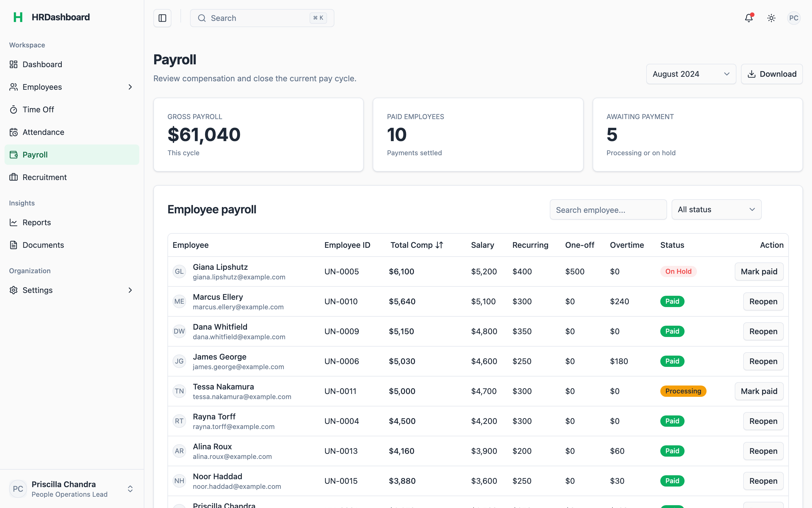The height and width of the screenshot is (508, 812).
Task: Click the Paid Employees card
Action: click(478, 135)
